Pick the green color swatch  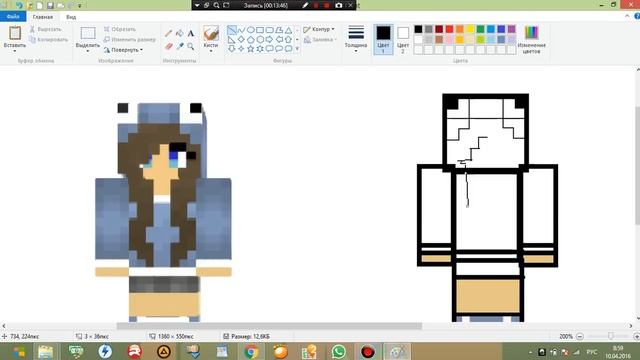click(x=480, y=29)
